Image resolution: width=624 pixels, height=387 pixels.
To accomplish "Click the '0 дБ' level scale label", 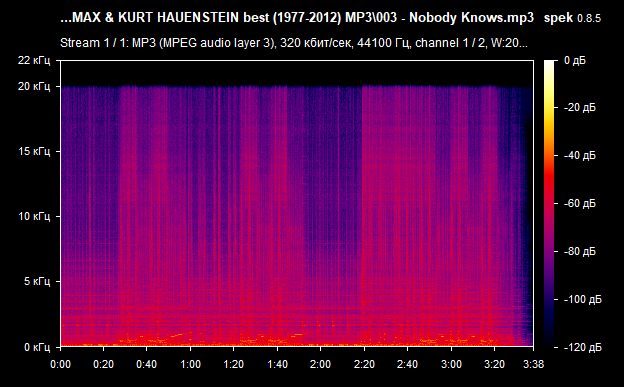I will tap(575, 61).
